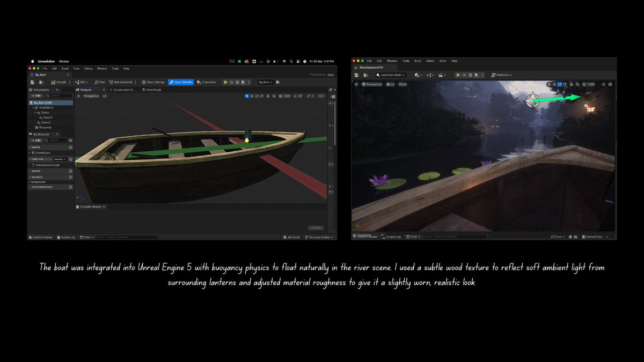Click Stop button in Blueprint editor toolbar
This screenshot has height=362, width=644.
237,82
